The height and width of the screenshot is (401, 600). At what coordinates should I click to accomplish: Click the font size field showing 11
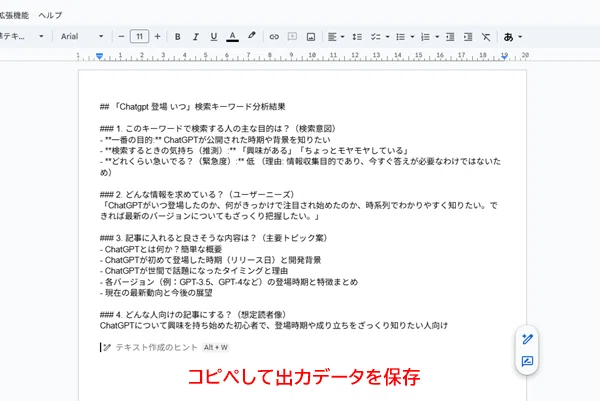click(139, 37)
